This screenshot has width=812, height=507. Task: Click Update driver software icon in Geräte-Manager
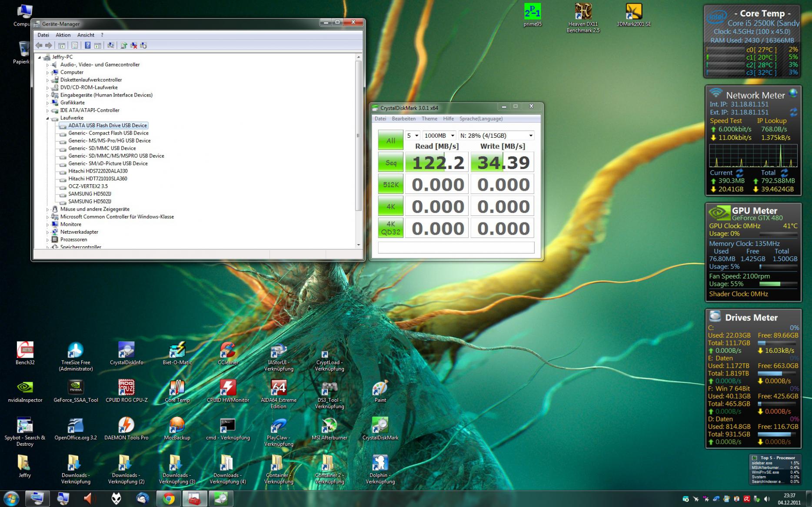(124, 45)
